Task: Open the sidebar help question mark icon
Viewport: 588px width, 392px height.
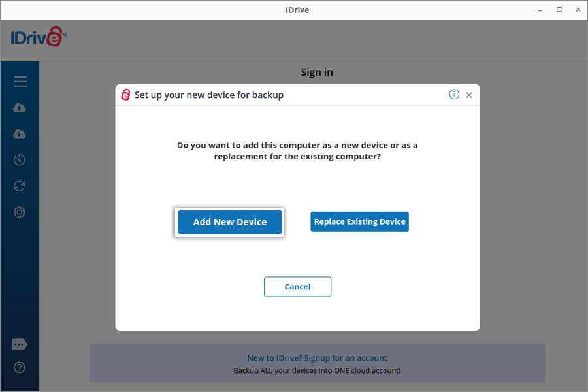Action: [x=20, y=368]
